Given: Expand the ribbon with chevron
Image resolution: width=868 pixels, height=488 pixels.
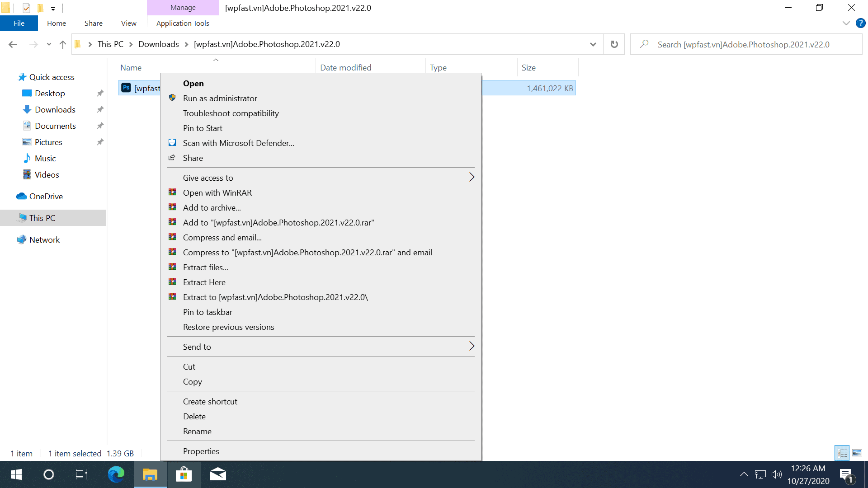Looking at the screenshot, I should click(x=846, y=23).
